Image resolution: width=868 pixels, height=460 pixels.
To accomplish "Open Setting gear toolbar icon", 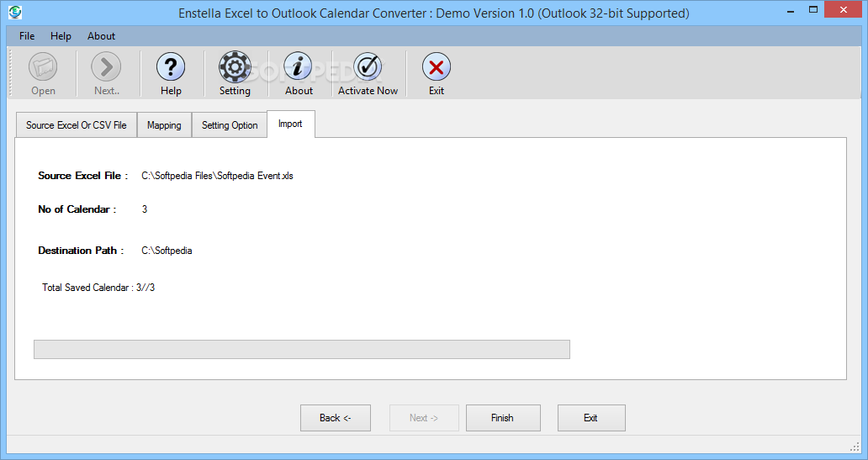I will 235,67.
